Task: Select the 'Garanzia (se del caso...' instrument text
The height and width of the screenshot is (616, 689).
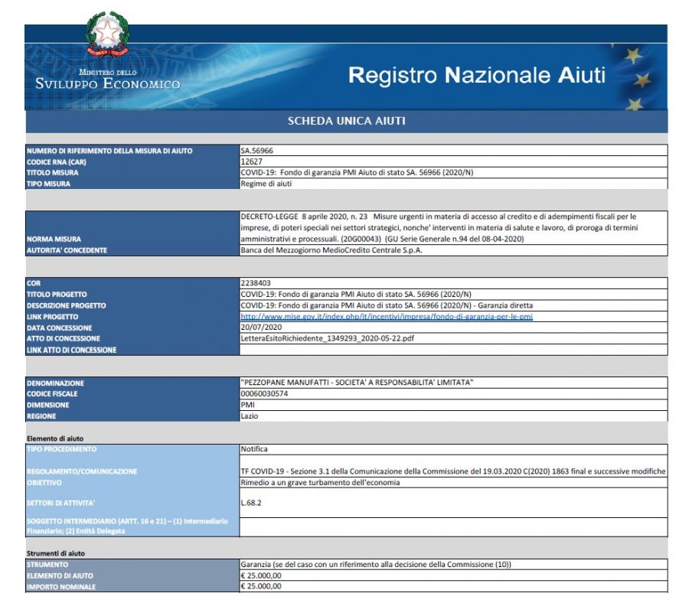Action: click(376, 564)
